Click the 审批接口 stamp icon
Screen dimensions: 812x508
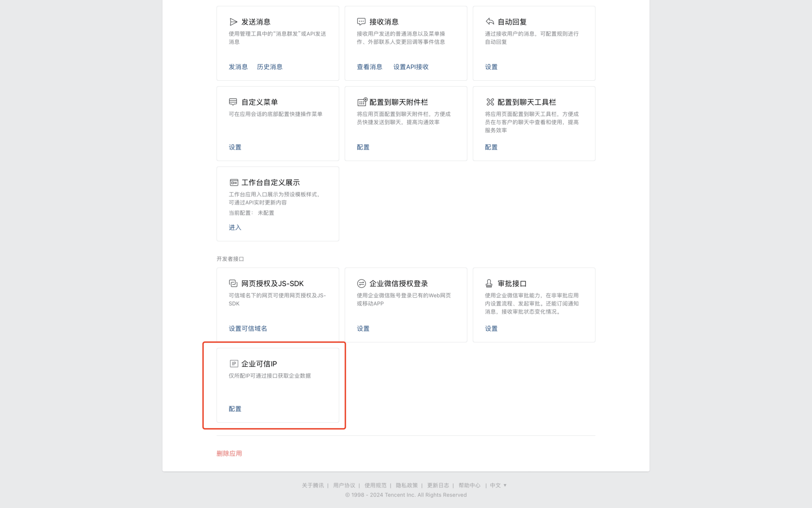[489, 283]
